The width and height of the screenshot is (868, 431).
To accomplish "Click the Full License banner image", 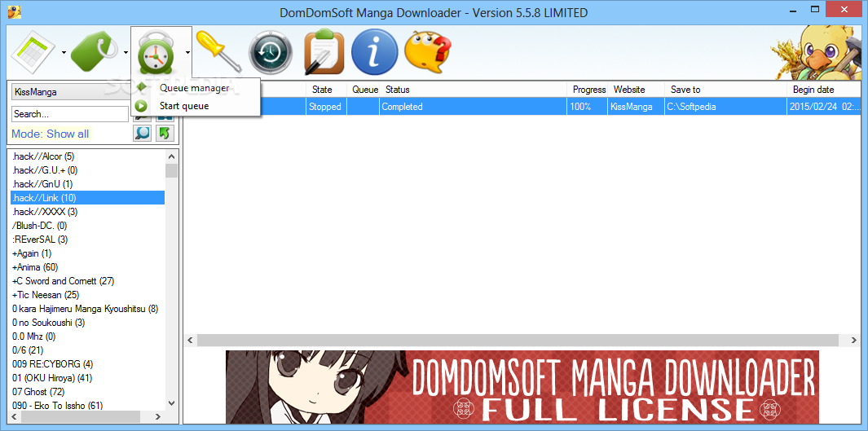I will [x=522, y=387].
